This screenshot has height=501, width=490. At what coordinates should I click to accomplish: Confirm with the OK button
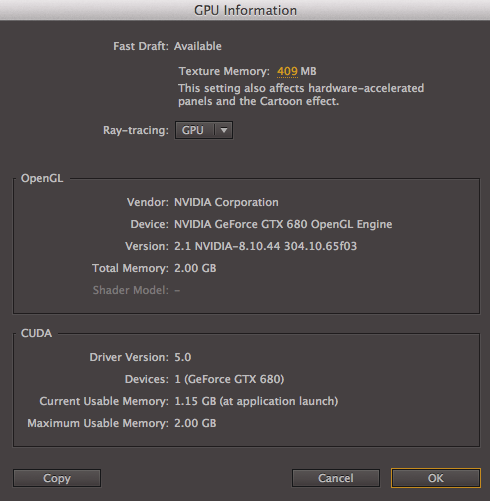coord(436,478)
